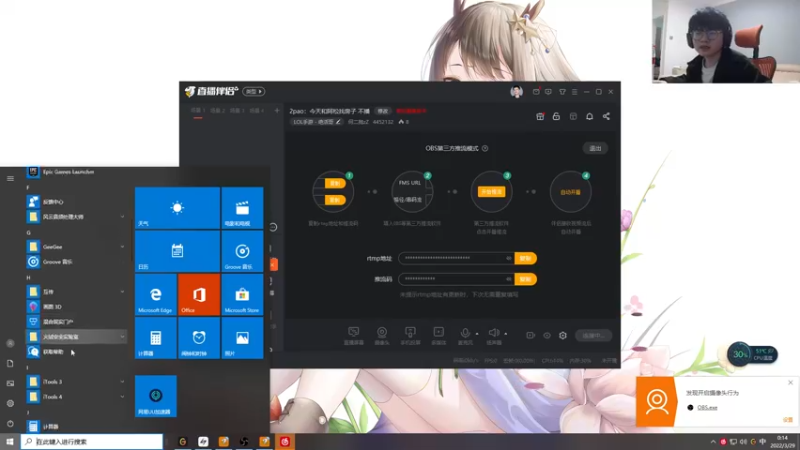Add a camera source in bottom toolbar

tap(382, 335)
